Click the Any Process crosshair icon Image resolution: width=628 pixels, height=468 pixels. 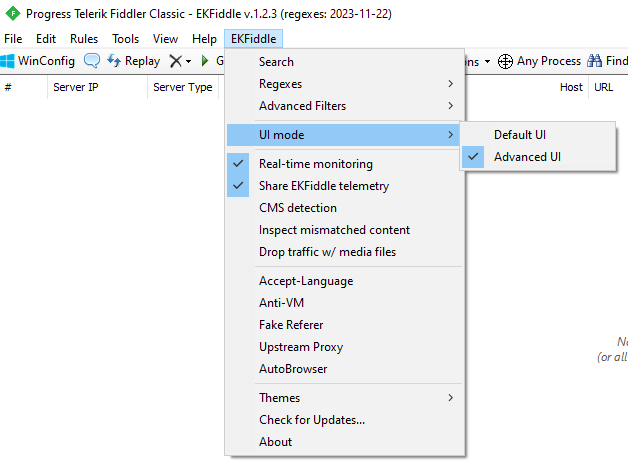505,61
